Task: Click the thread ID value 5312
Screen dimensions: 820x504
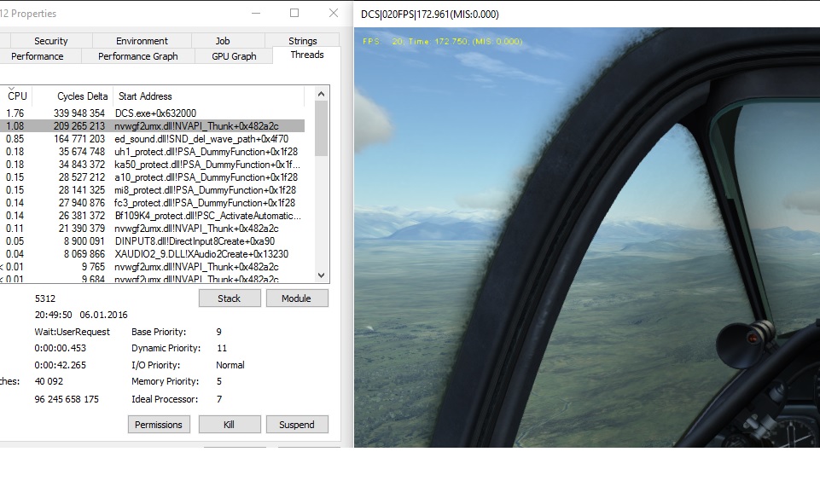Action: click(45, 298)
